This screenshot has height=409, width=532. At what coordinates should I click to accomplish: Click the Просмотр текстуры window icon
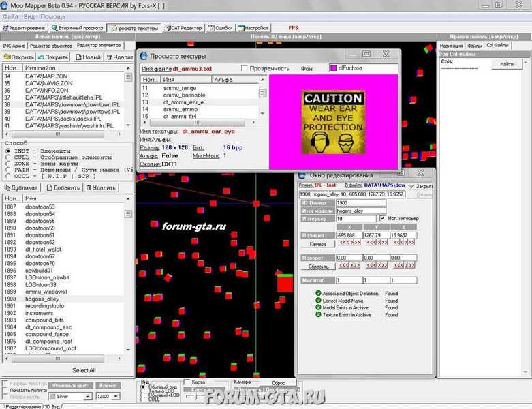[144, 56]
